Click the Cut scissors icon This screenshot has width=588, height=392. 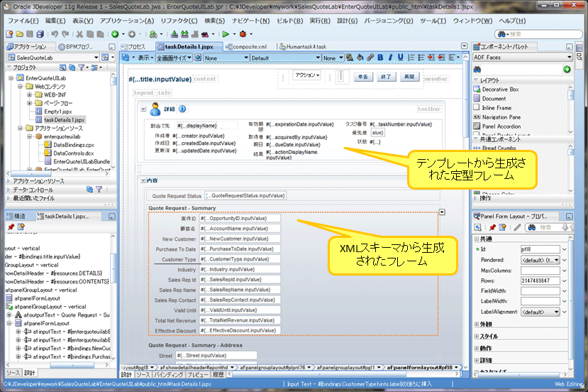79,34
